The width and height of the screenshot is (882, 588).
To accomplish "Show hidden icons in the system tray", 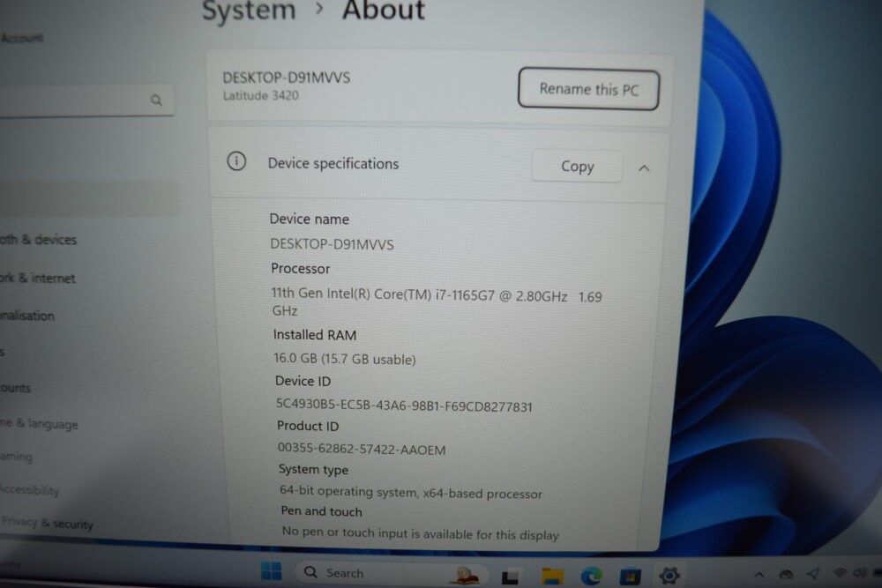I will [759, 574].
